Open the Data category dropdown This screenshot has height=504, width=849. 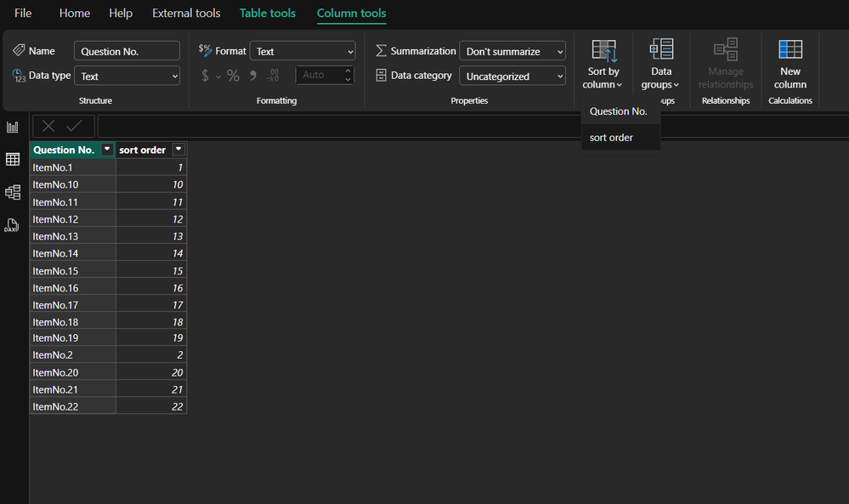[x=512, y=76]
